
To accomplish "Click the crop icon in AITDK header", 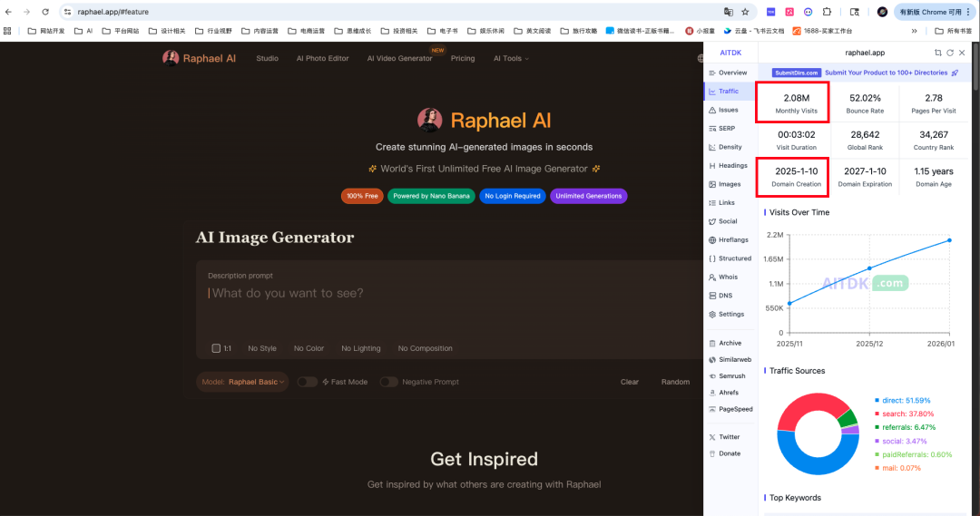I will [x=938, y=54].
